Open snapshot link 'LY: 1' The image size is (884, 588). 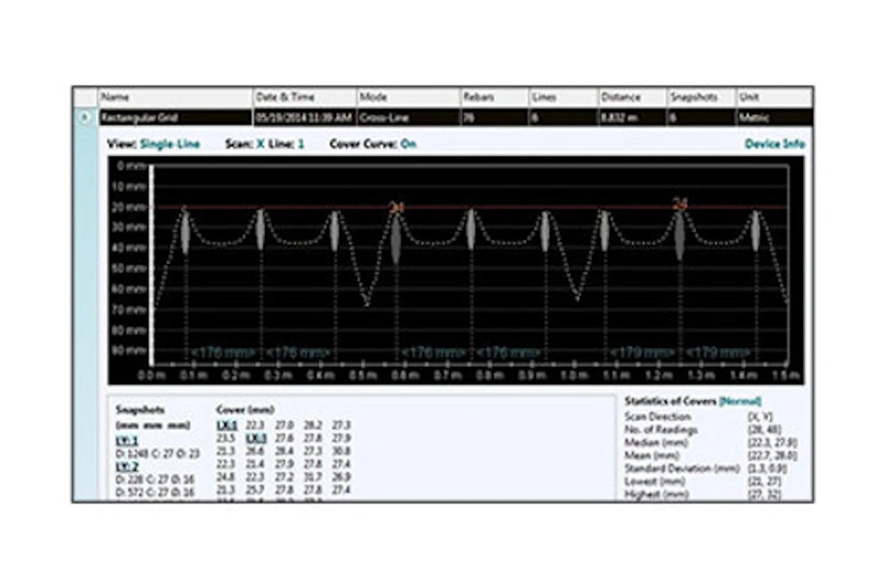click(x=127, y=441)
